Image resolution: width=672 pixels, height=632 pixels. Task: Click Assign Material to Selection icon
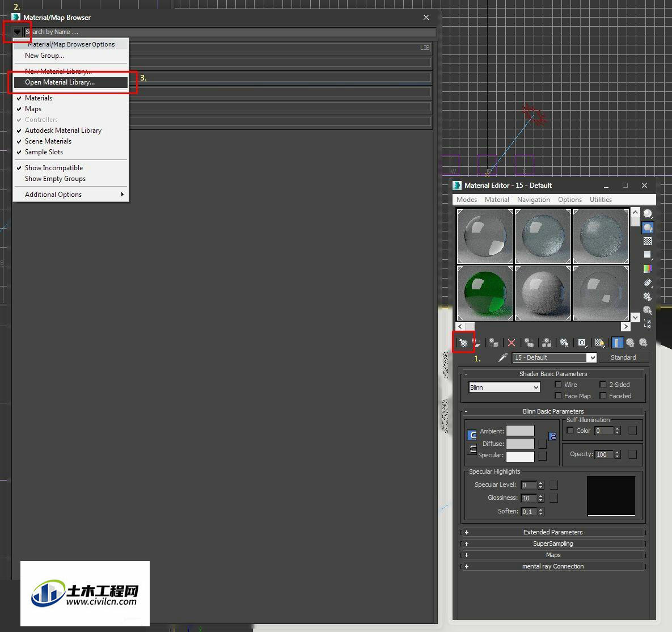click(x=494, y=343)
